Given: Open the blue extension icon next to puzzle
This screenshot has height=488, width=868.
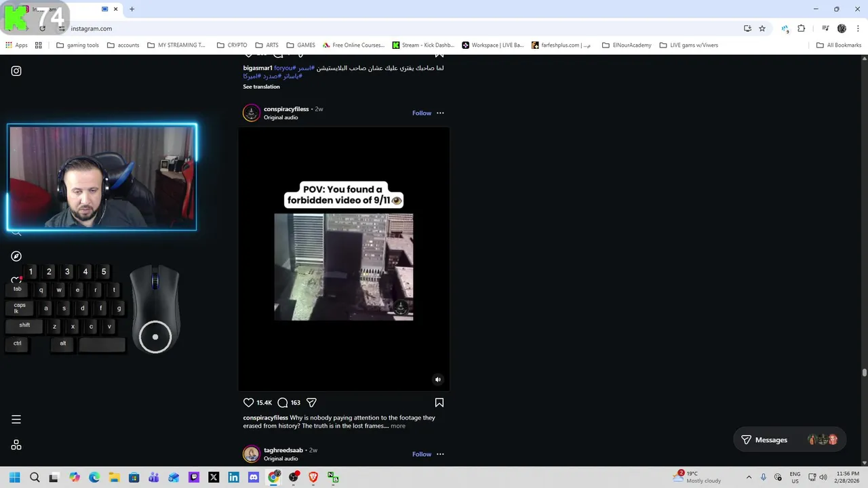Looking at the screenshot, I should [x=785, y=28].
